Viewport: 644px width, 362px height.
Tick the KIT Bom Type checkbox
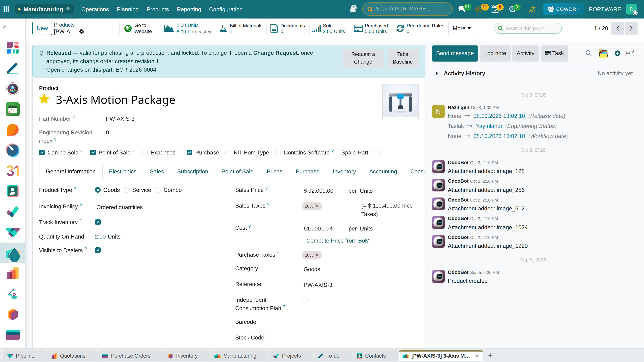[x=228, y=152]
